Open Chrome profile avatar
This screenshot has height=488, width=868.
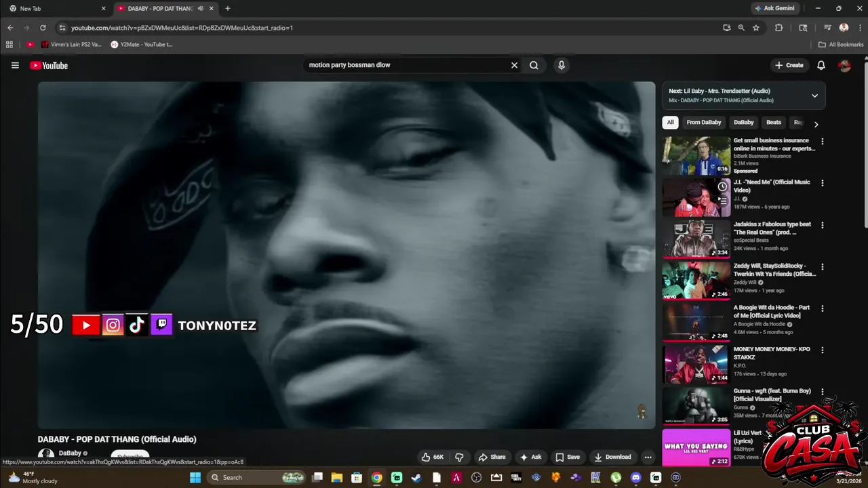[844, 28]
